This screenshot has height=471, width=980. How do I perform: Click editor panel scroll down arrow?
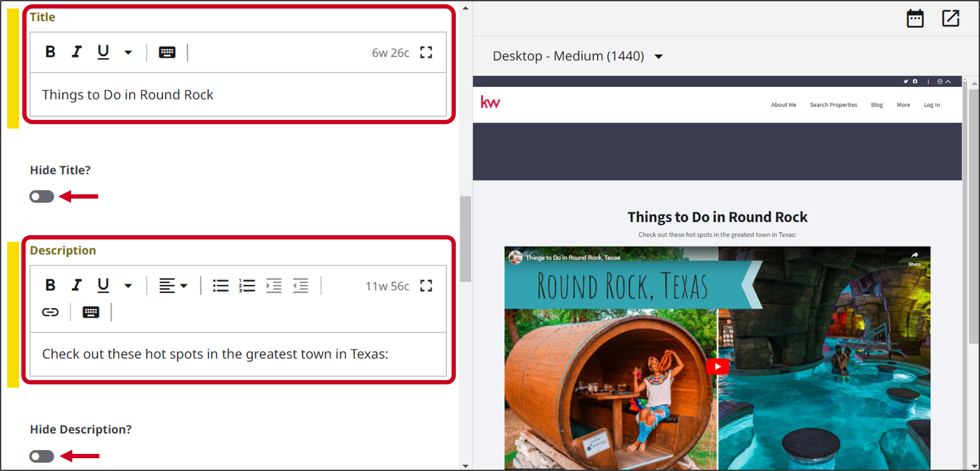point(465,466)
